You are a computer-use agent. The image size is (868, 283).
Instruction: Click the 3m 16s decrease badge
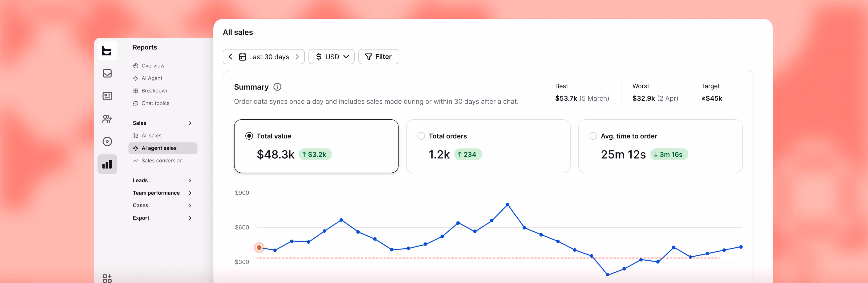(x=669, y=154)
